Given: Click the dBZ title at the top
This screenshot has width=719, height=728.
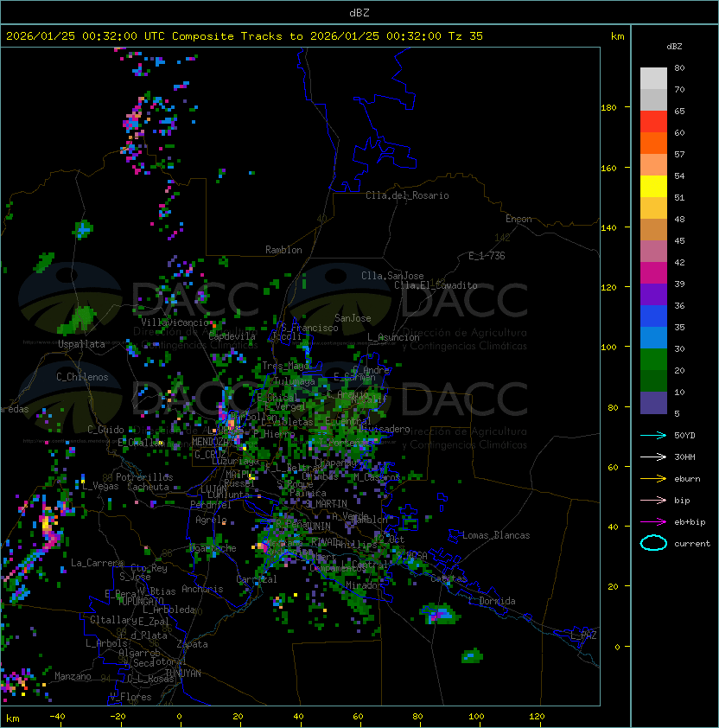Looking at the screenshot, I should (x=359, y=13).
